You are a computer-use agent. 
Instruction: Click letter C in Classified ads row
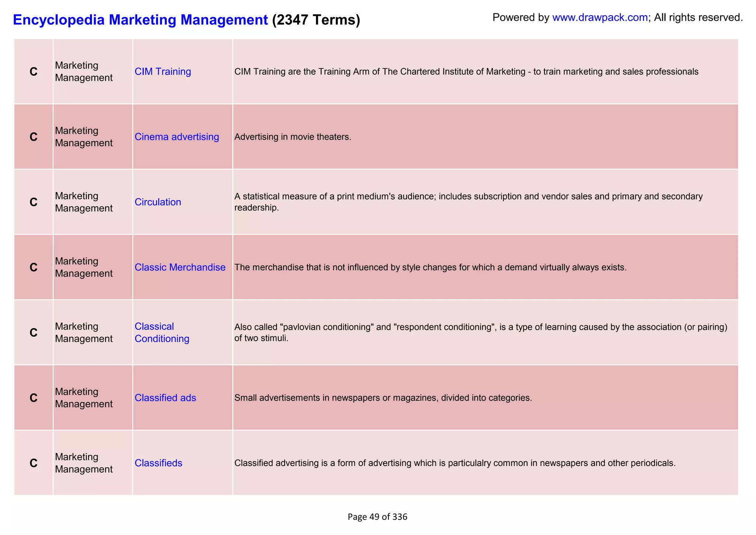(34, 398)
